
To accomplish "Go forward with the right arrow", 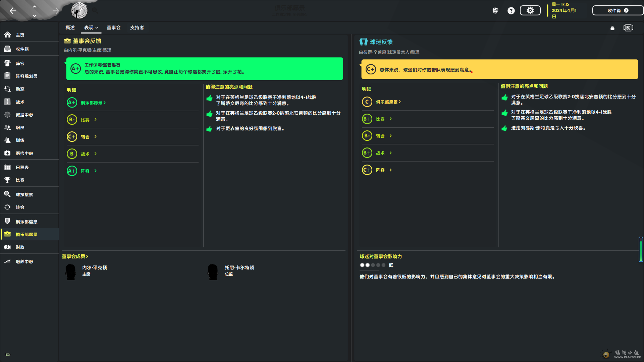I will 55,11.
